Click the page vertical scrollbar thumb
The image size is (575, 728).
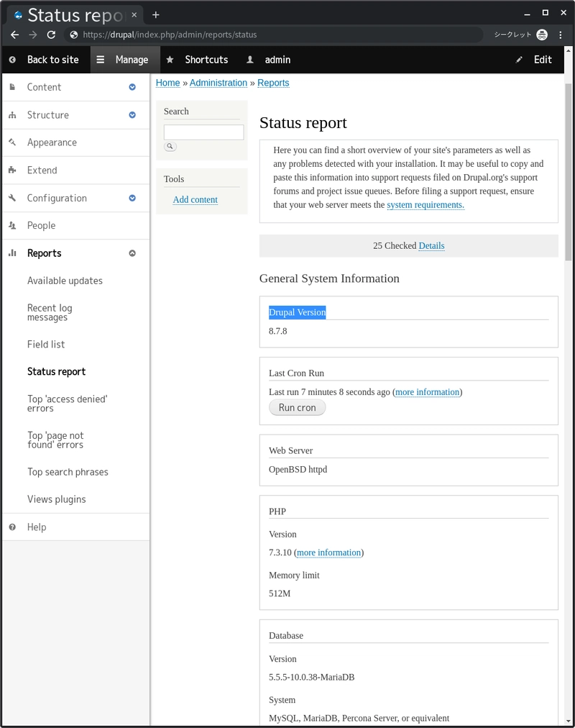(x=568, y=172)
